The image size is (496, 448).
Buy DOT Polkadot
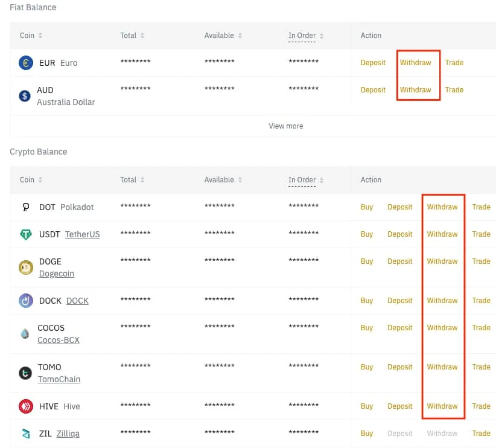point(367,207)
